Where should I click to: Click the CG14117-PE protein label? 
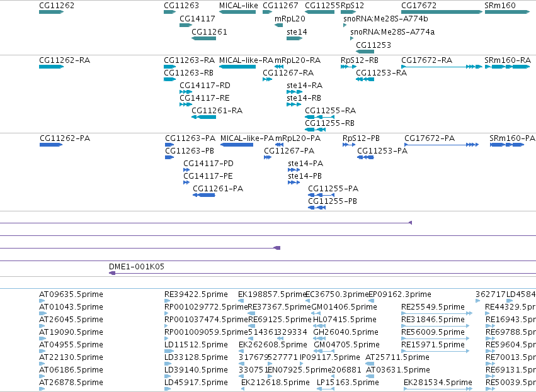tap(208, 177)
